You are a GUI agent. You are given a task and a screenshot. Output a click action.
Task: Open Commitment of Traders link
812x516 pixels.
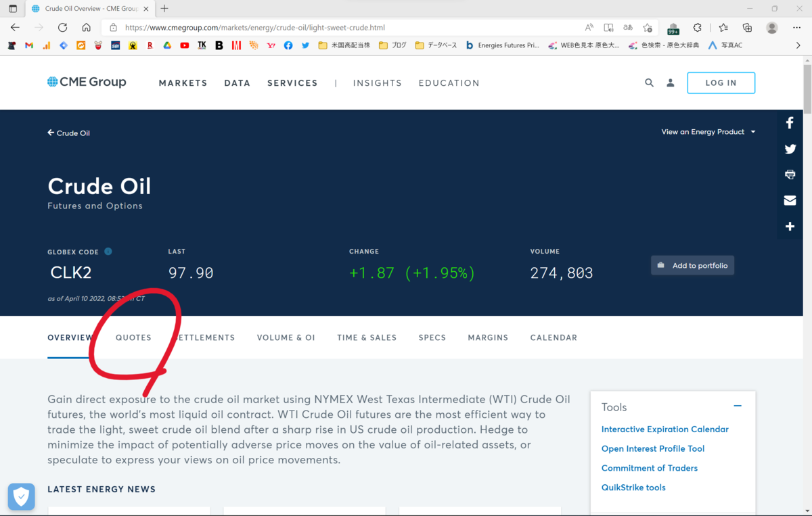point(650,468)
